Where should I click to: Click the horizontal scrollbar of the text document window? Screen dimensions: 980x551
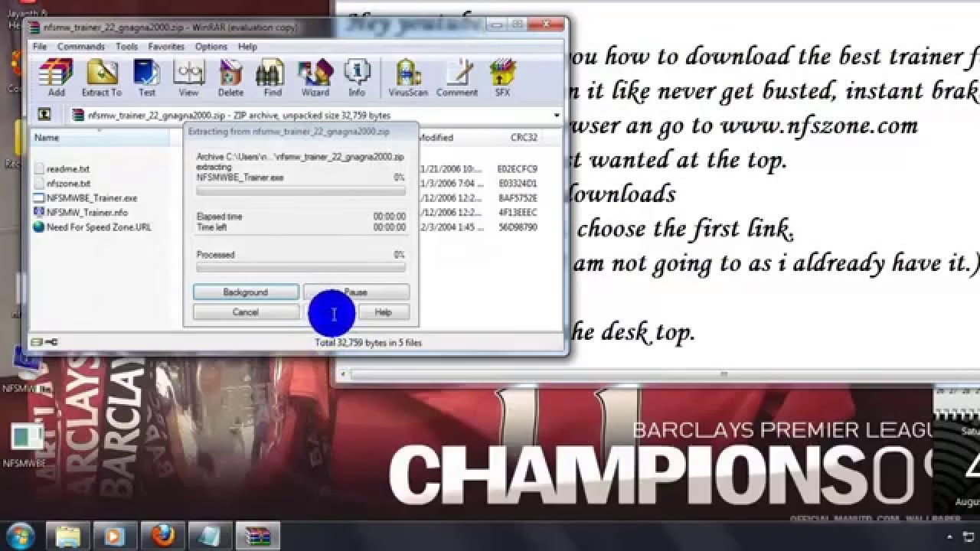[x=665, y=374]
